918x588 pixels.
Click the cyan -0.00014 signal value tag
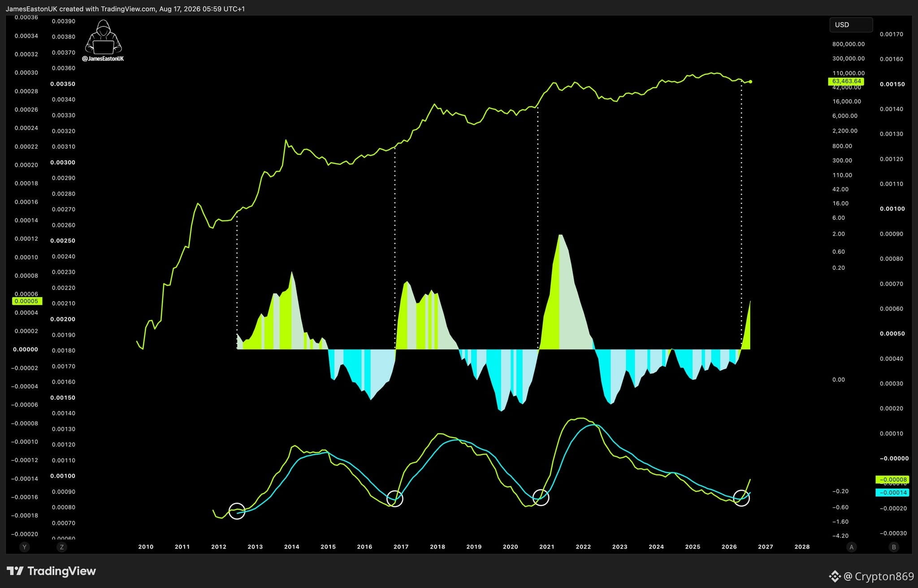click(x=892, y=493)
